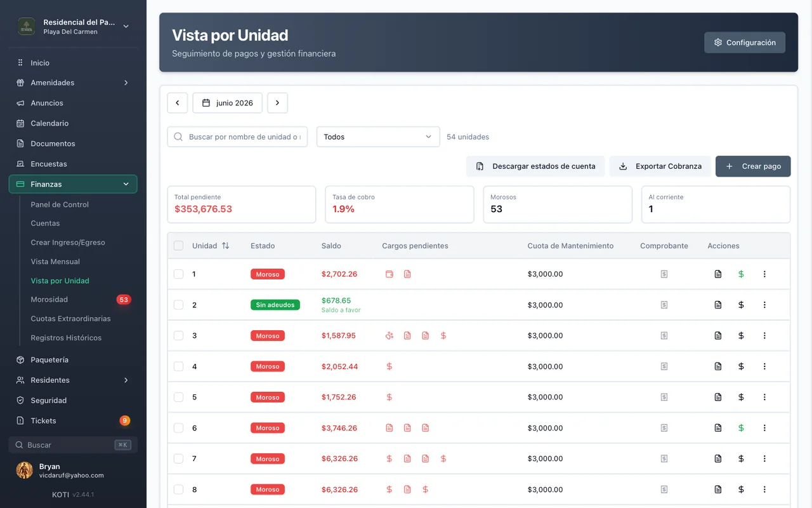Click the sort arrows next to Unidad header
This screenshot has width=812, height=508.
(225, 246)
